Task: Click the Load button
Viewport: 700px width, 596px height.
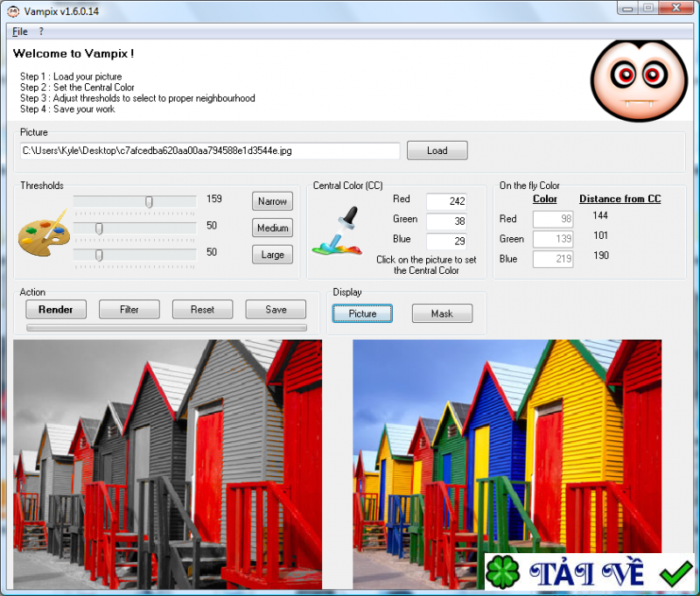Action: coord(437,151)
